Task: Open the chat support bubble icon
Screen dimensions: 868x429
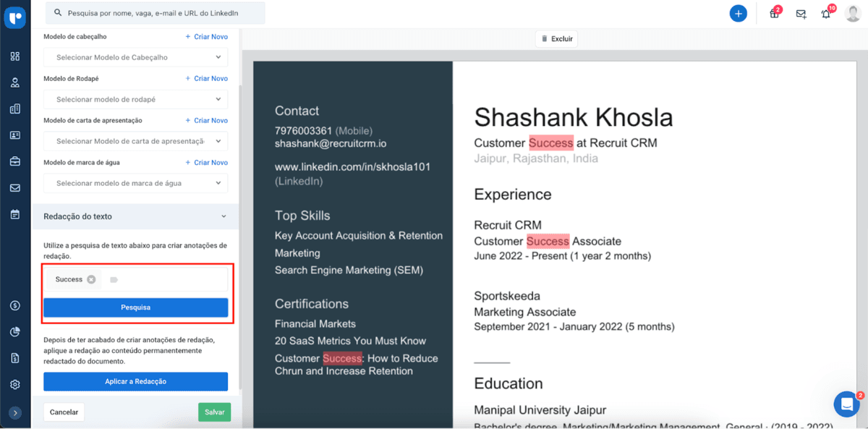Action: click(x=846, y=404)
